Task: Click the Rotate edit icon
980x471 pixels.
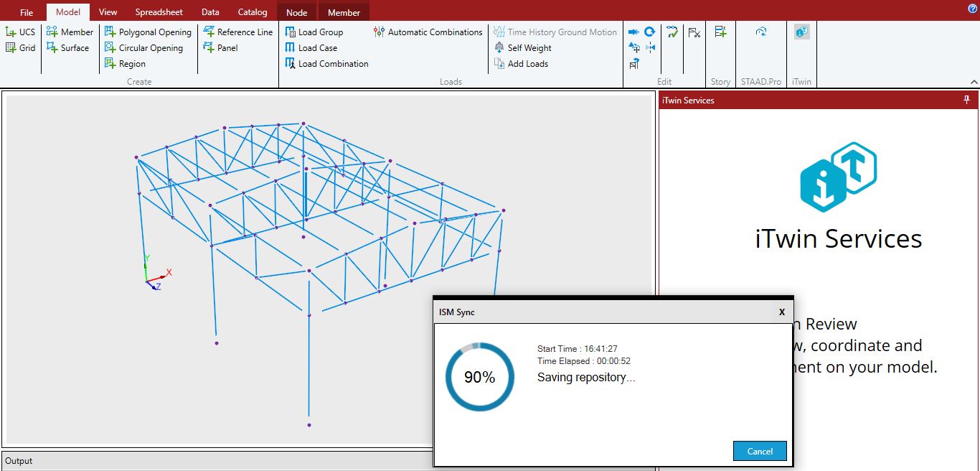Action: [650, 32]
